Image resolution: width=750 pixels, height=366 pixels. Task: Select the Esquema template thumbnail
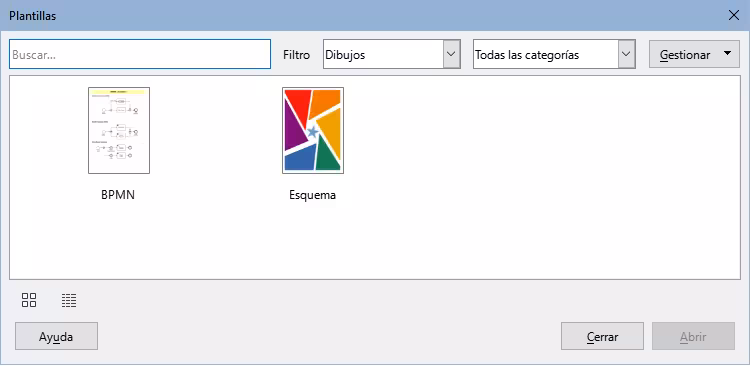pyautogui.click(x=313, y=130)
